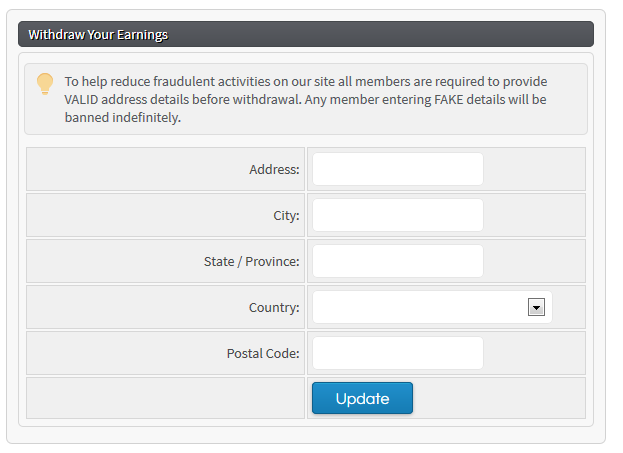Image resolution: width=623 pixels, height=453 pixels.
Task: Open the Country dropdown list
Action: [431, 307]
